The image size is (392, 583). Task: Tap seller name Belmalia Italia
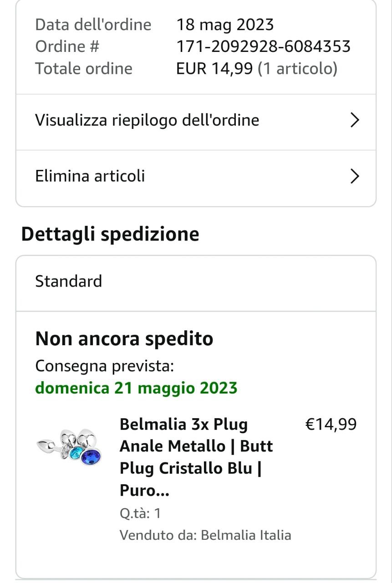(x=245, y=535)
